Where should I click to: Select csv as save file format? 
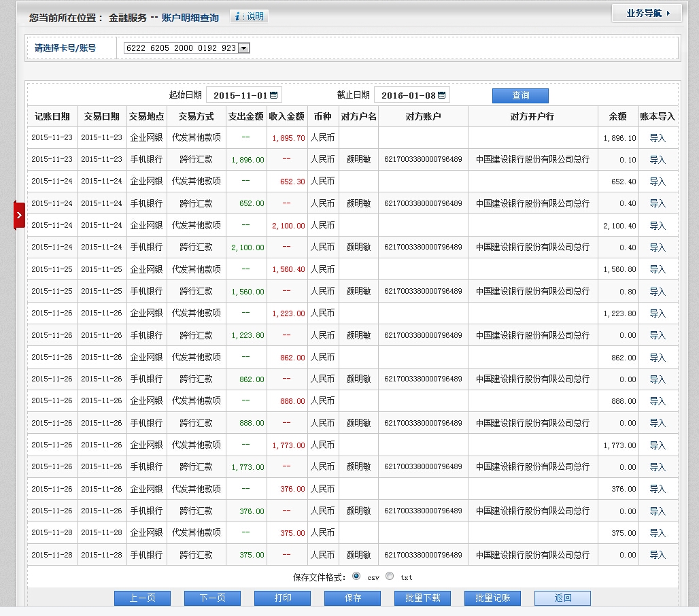click(356, 577)
